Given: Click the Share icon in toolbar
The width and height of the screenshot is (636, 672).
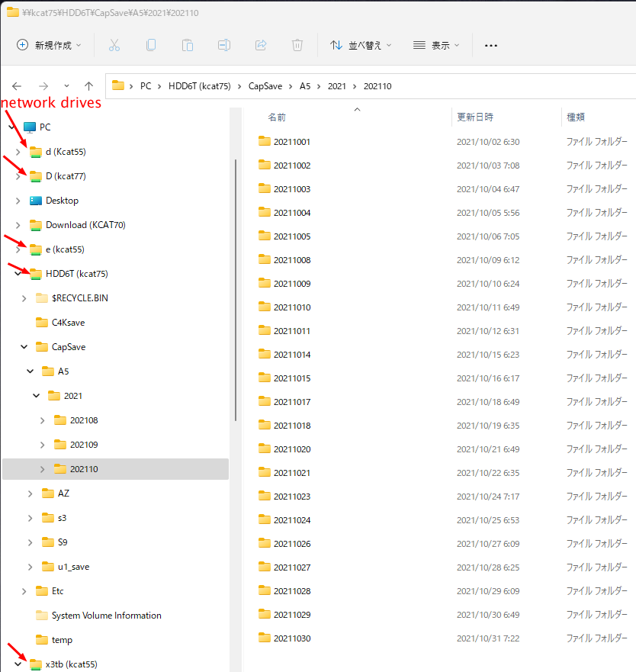Looking at the screenshot, I should coord(261,45).
